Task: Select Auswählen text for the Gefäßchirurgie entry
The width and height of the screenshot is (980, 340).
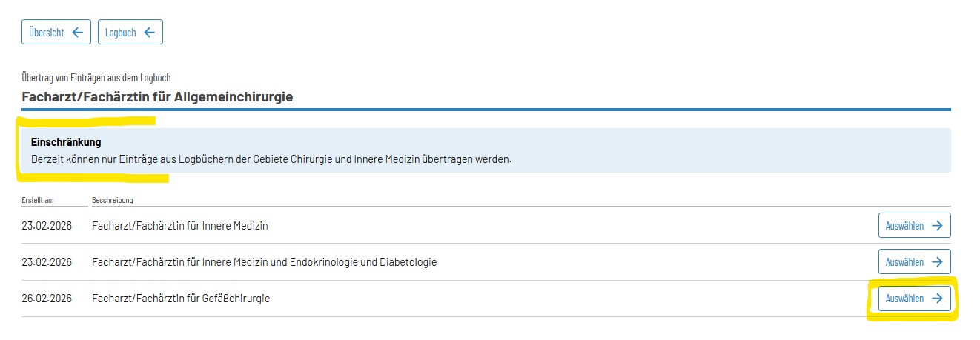Action: point(904,299)
